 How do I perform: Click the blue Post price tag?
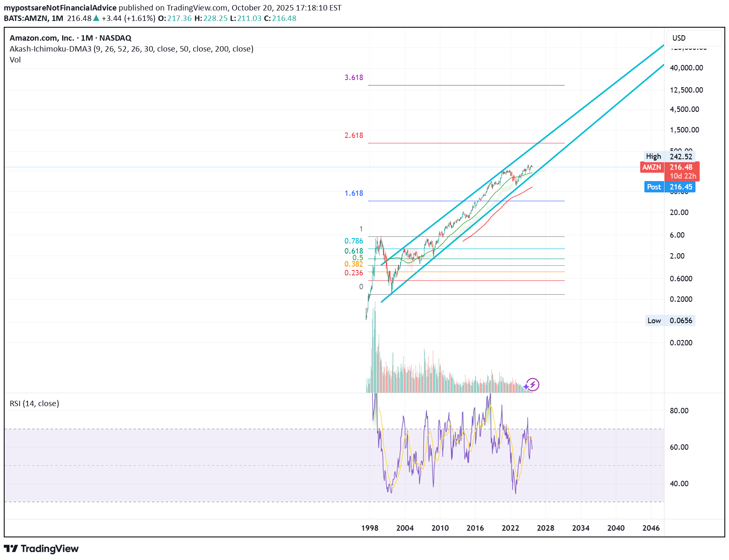654,187
